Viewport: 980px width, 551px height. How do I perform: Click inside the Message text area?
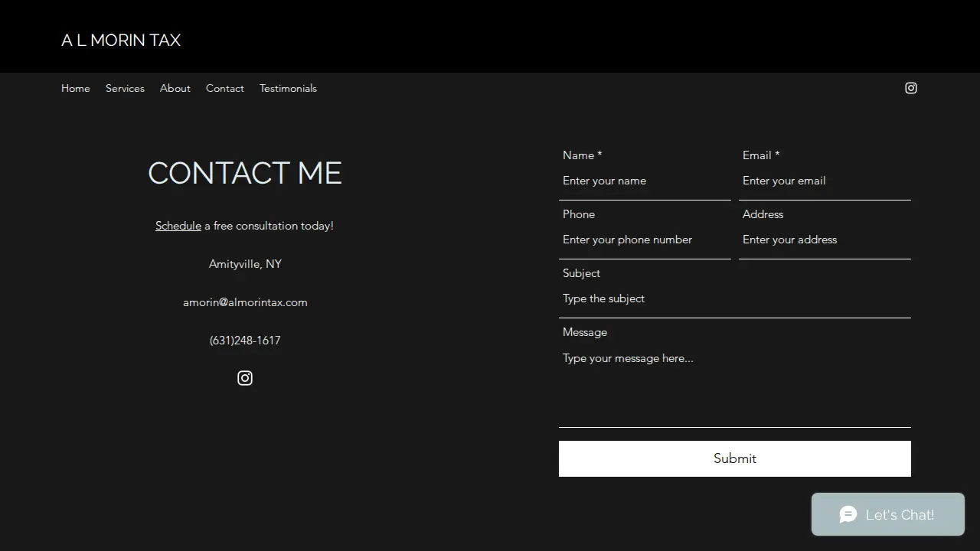click(735, 384)
